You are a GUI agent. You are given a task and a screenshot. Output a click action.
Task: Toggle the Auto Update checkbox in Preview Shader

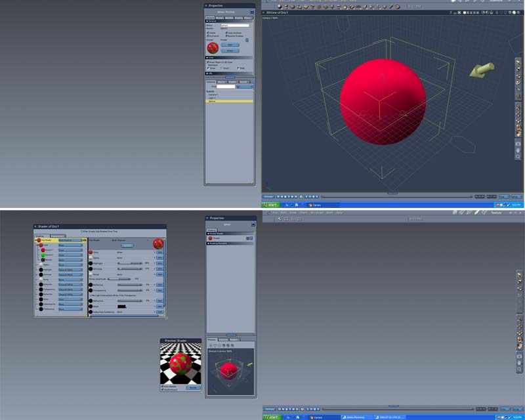[x=162, y=386]
